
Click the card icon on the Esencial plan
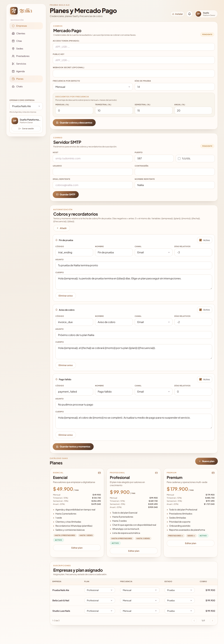click(99, 473)
